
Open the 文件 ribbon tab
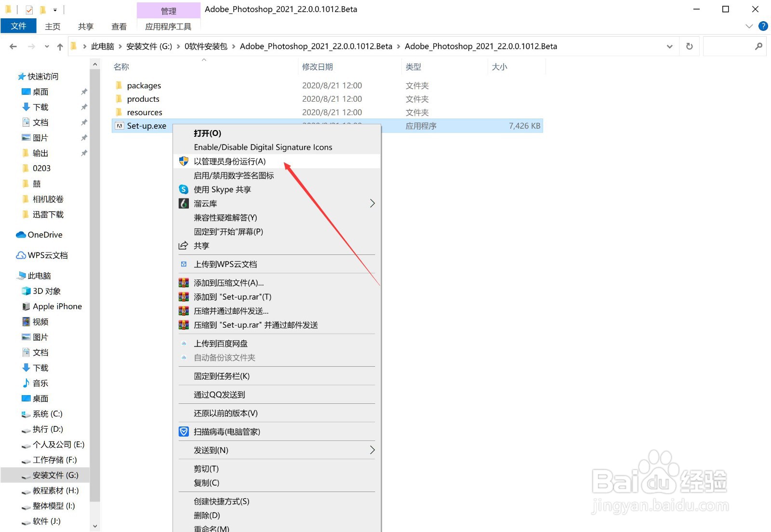tap(18, 26)
